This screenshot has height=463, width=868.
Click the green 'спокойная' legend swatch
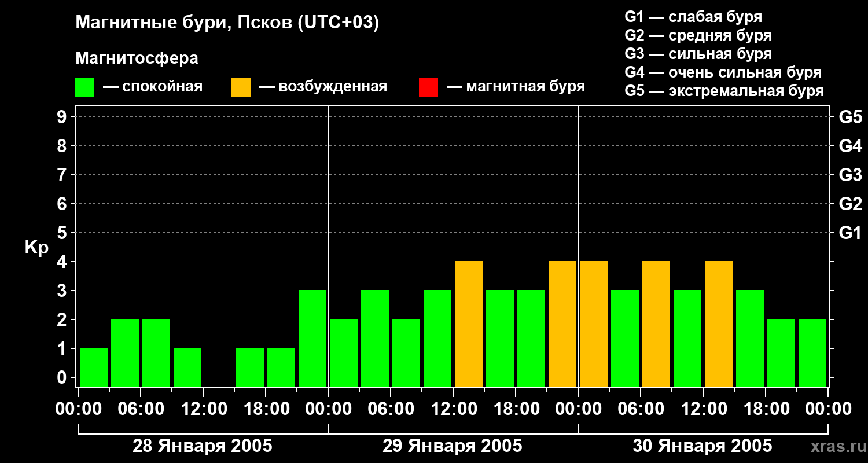coord(84,87)
